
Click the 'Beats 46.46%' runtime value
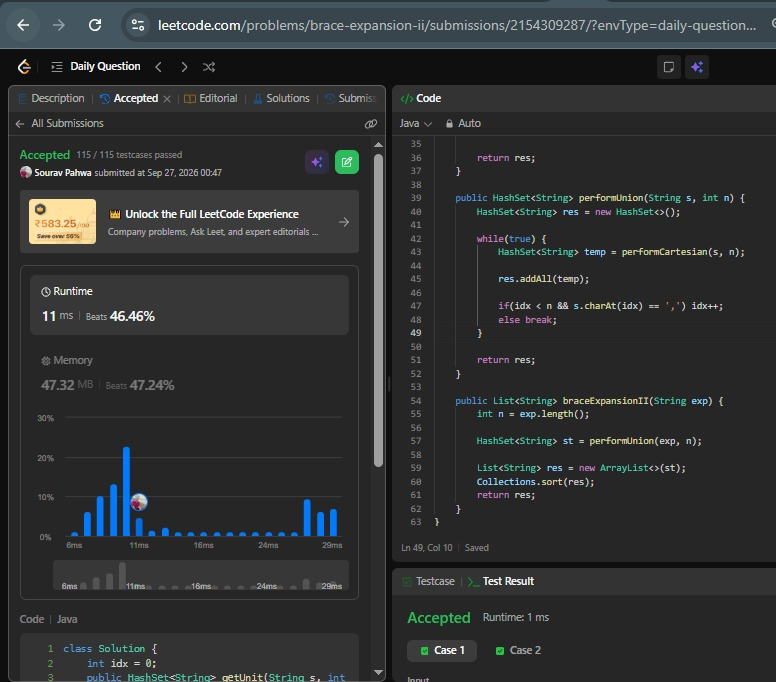[120, 316]
